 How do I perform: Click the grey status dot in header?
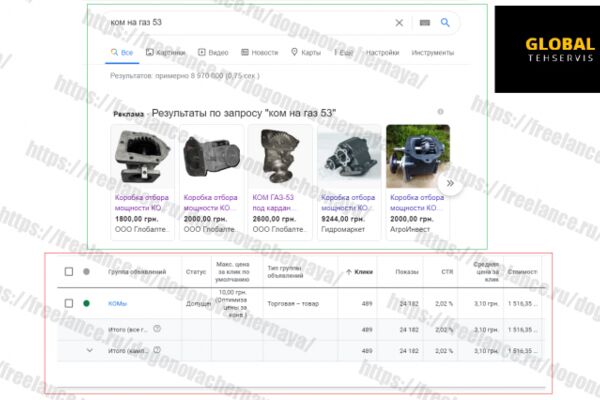[x=86, y=272]
